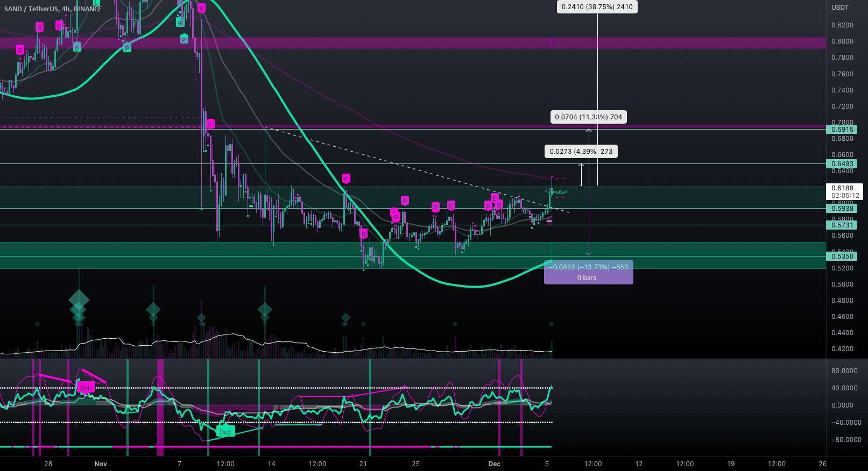The width and height of the screenshot is (868, 471).
Task: Click the USDT currency label
Action: 840,8
